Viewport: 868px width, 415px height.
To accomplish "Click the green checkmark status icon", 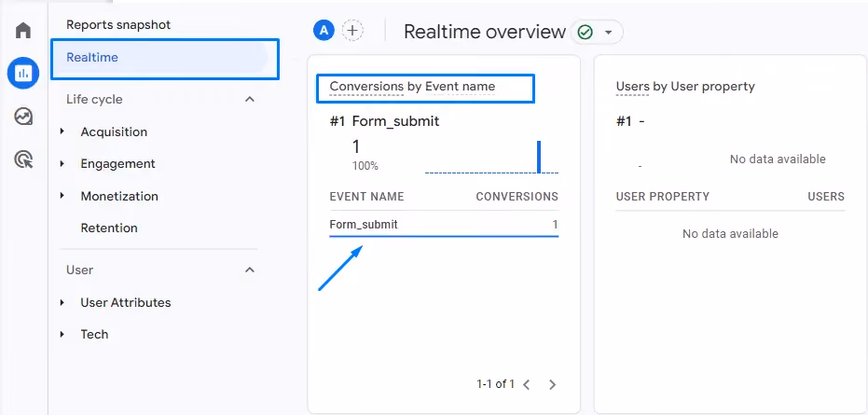I will coord(585,32).
